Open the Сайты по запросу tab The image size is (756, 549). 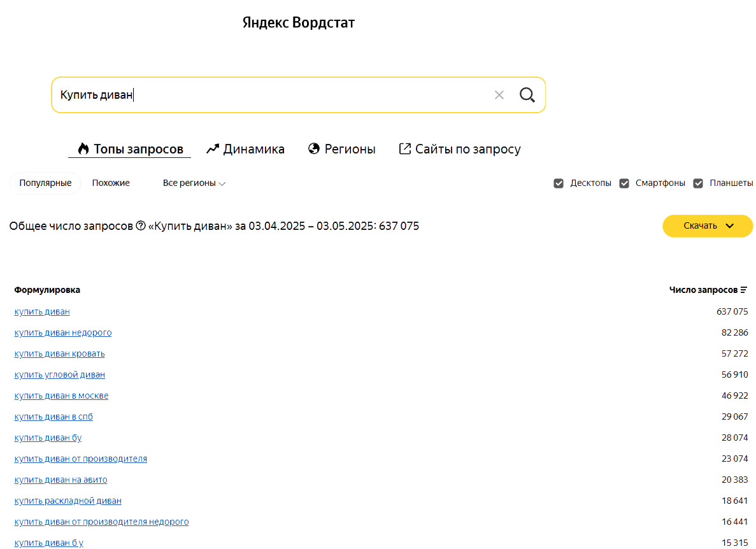(x=460, y=149)
